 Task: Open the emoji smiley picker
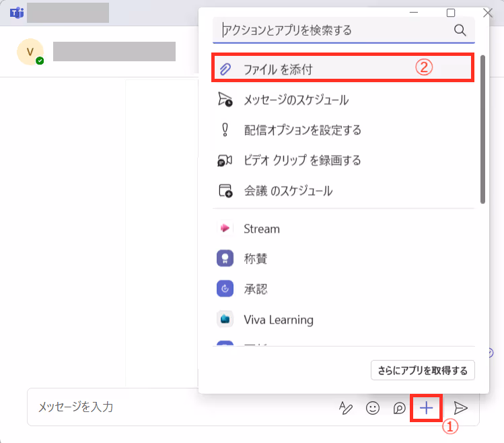pos(373,408)
